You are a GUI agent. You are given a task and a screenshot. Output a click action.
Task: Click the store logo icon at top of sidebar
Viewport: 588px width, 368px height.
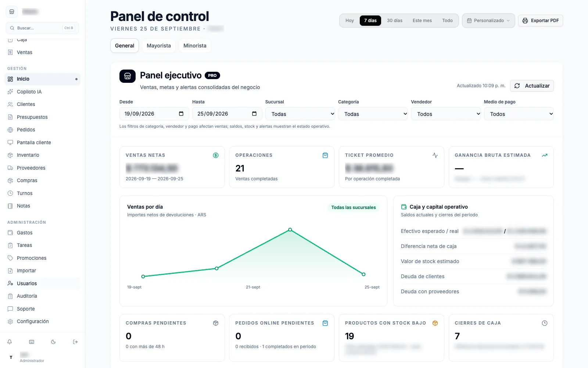(x=12, y=12)
